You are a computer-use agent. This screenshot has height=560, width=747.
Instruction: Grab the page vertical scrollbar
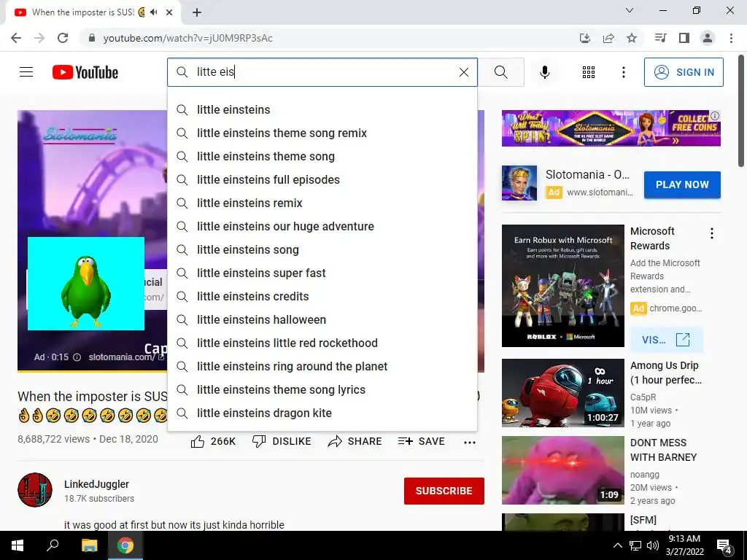(741, 112)
